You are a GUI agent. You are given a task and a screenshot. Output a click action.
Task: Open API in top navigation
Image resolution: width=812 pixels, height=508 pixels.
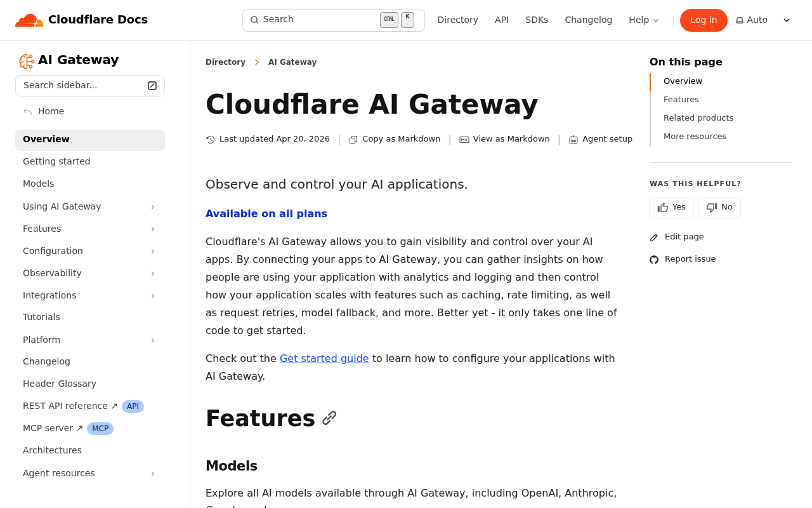[502, 20]
